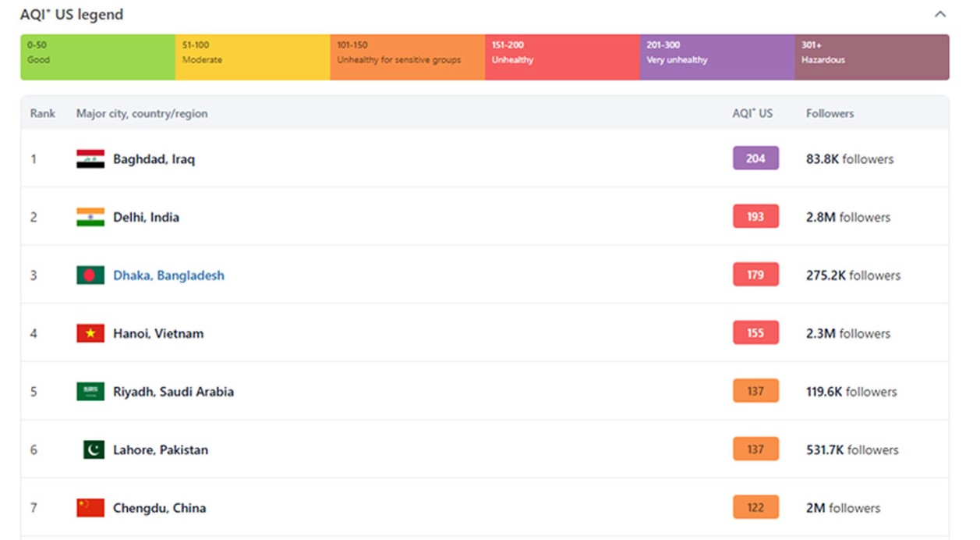Viewport: 980px width, 540px height.
Task: Click the Saudi Arabia flag icon
Action: [x=90, y=392]
